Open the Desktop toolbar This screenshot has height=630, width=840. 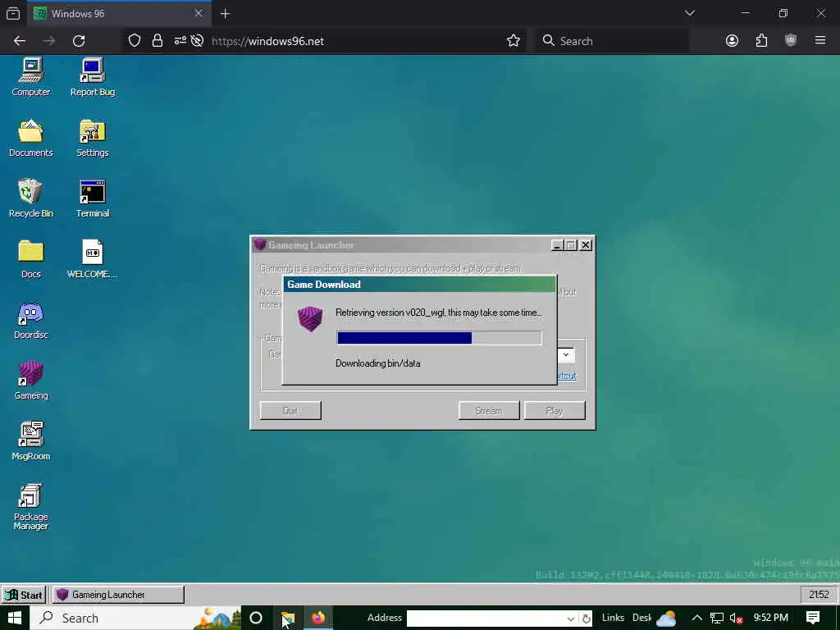pyautogui.click(x=641, y=618)
